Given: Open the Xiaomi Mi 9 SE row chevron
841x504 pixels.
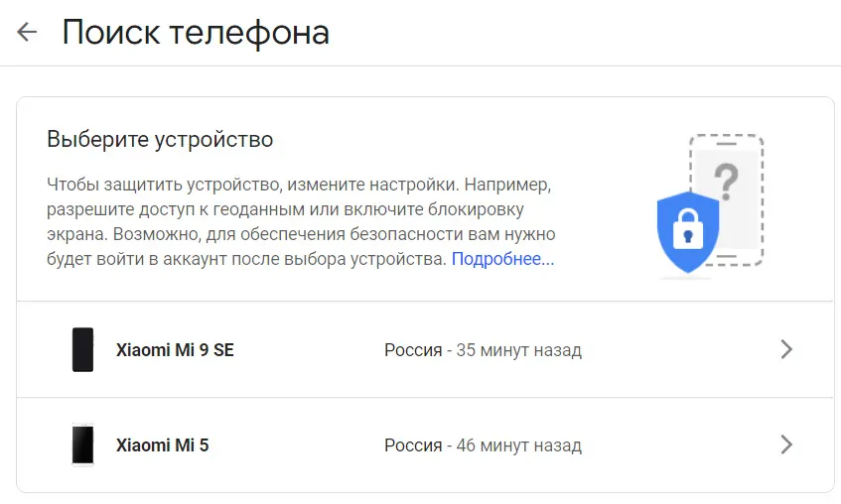Looking at the screenshot, I should click(786, 349).
